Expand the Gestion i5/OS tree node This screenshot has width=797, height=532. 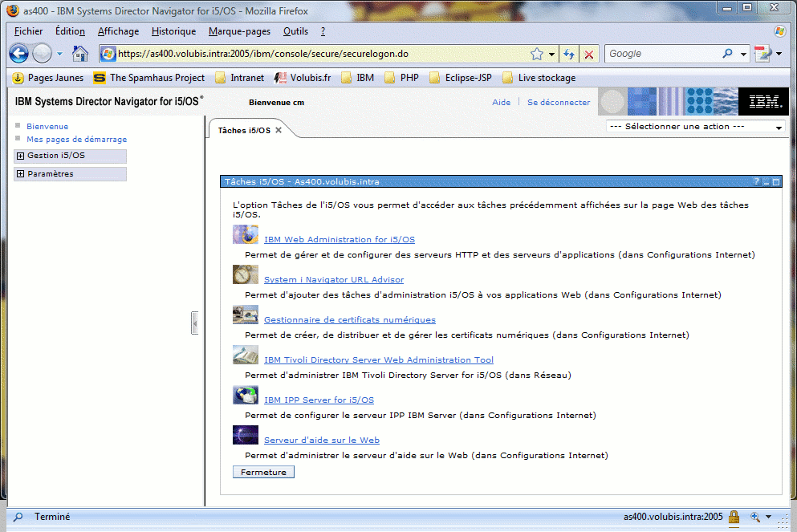click(20, 156)
